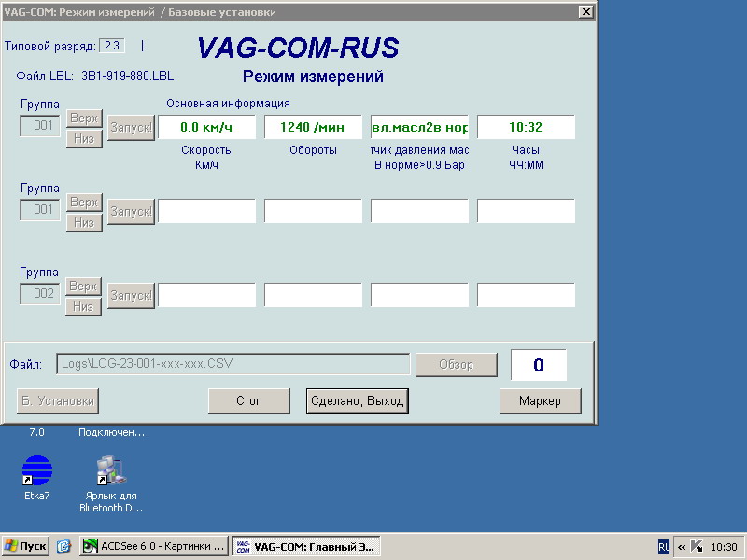747x560 pixels.
Task: Click the marker counter showing 0
Action: 539,365
